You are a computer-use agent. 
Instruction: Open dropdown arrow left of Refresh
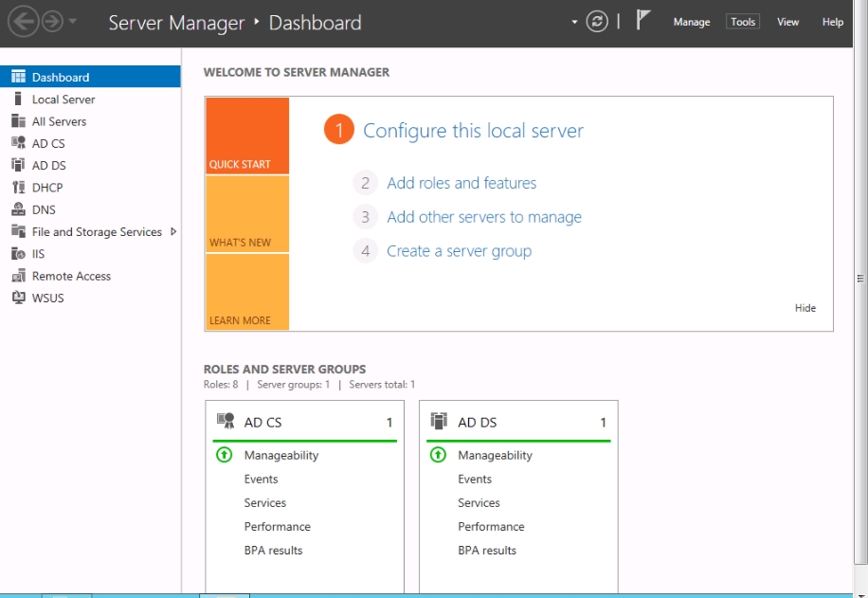pos(574,23)
